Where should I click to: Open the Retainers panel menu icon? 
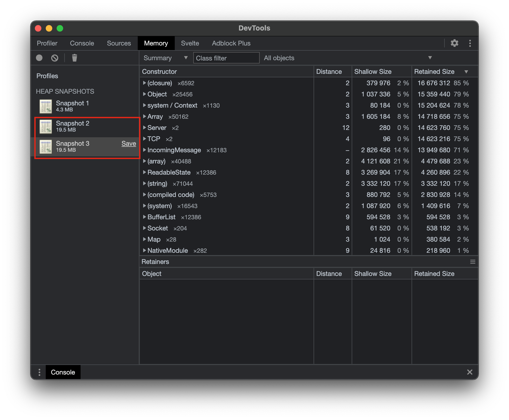coord(473,262)
